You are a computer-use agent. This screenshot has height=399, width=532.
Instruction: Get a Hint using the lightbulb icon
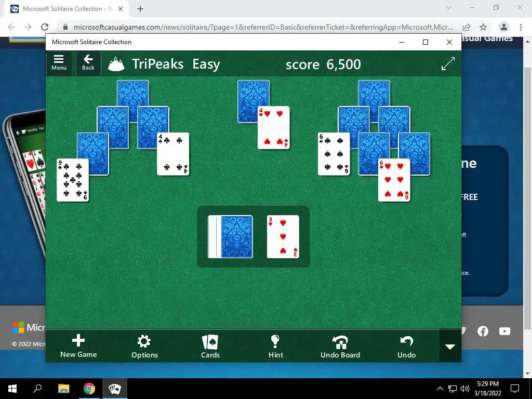tap(275, 346)
